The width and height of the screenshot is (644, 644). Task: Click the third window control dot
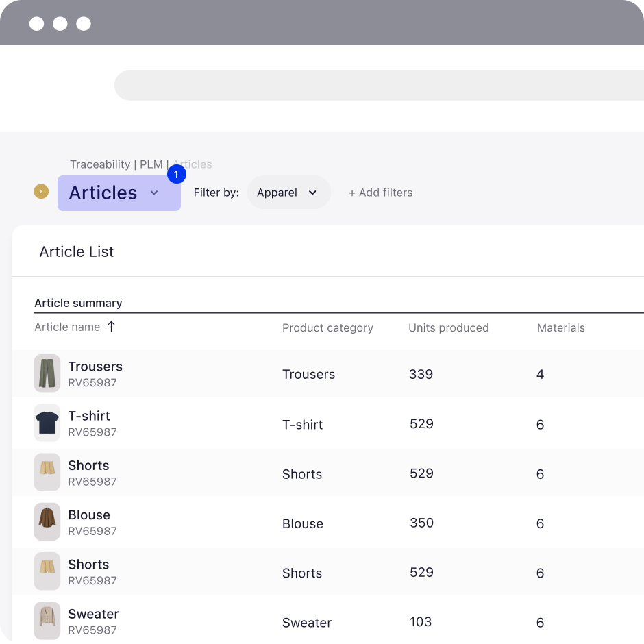84,24
